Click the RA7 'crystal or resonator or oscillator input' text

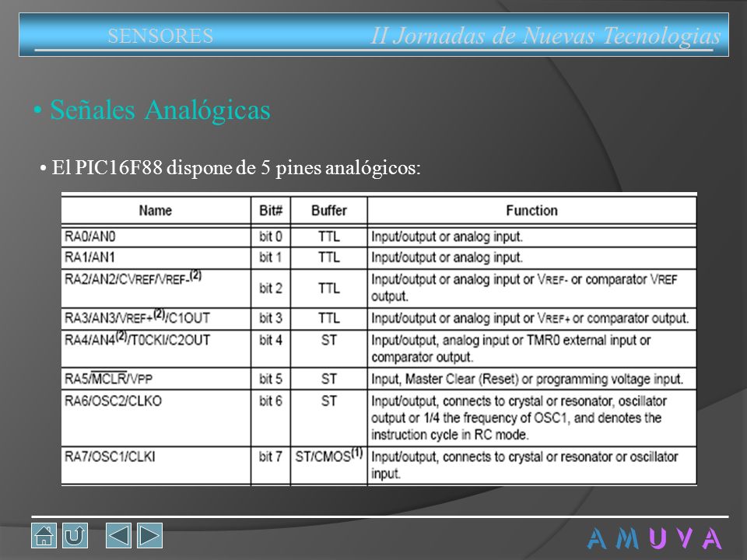[x=524, y=465]
